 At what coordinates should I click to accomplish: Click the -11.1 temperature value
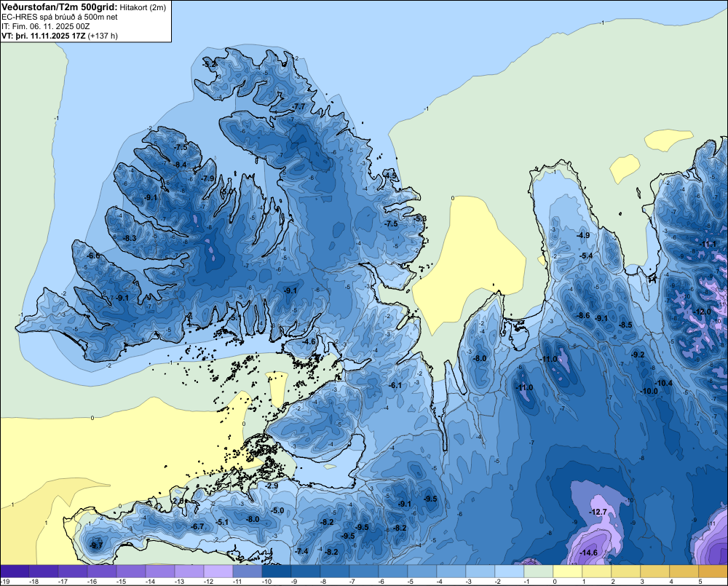708,245
